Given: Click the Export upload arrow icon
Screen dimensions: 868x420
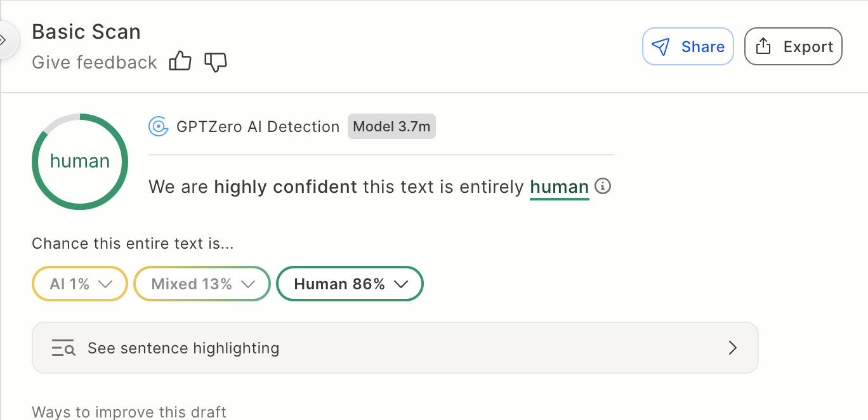Looking at the screenshot, I should pos(763,46).
